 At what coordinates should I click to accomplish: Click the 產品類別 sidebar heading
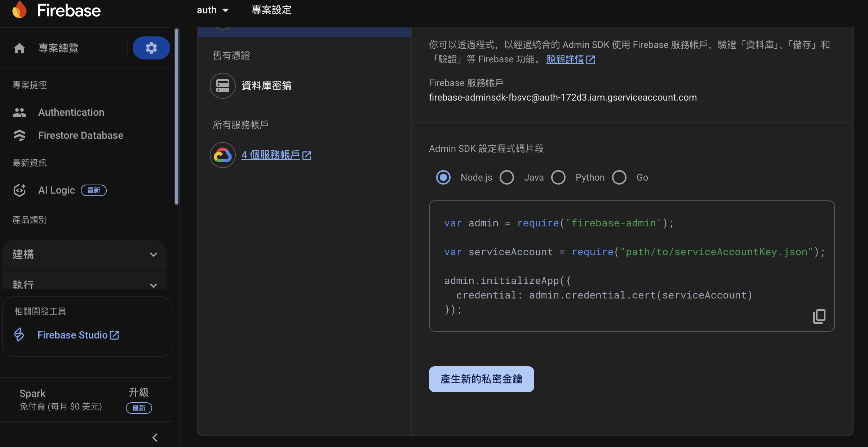[30, 220]
